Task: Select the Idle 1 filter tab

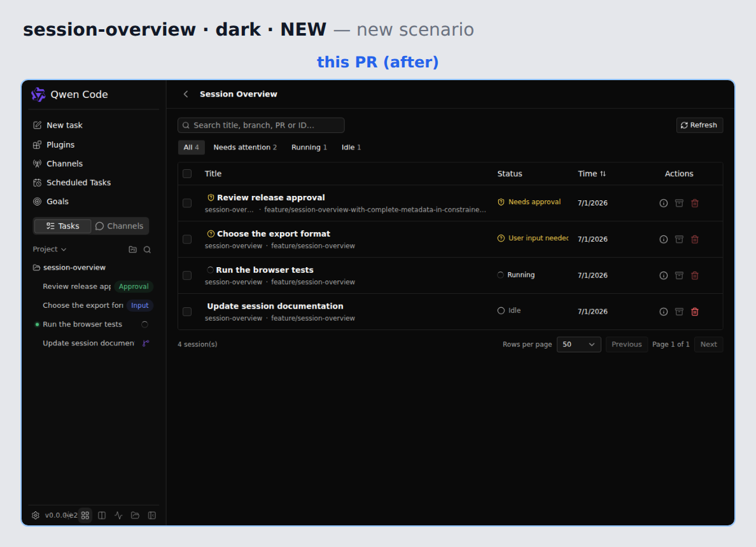Action: pyautogui.click(x=351, y=148)
